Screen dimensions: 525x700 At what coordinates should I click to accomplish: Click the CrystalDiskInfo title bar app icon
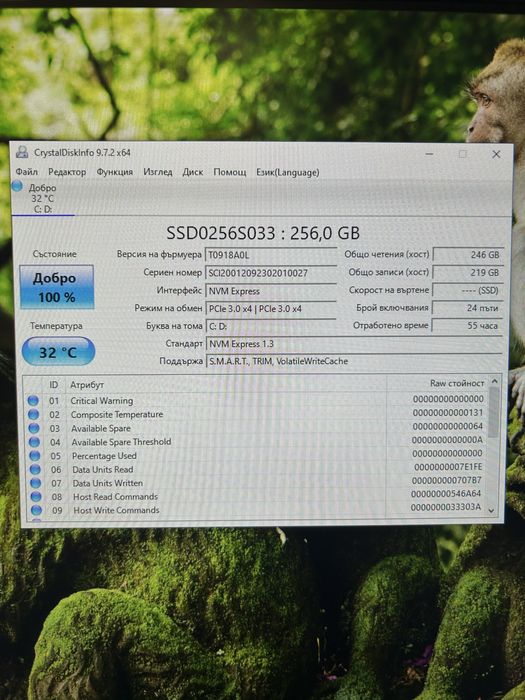(22, 152)
